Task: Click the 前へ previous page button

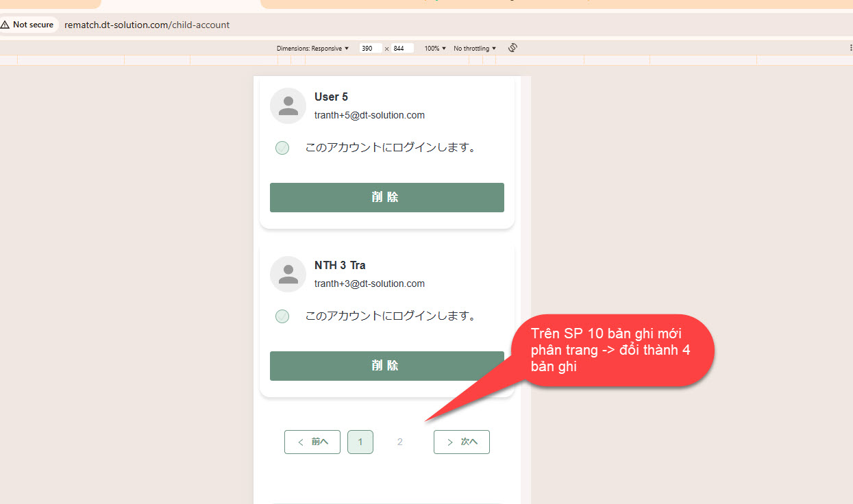Action: pos(312,442)
